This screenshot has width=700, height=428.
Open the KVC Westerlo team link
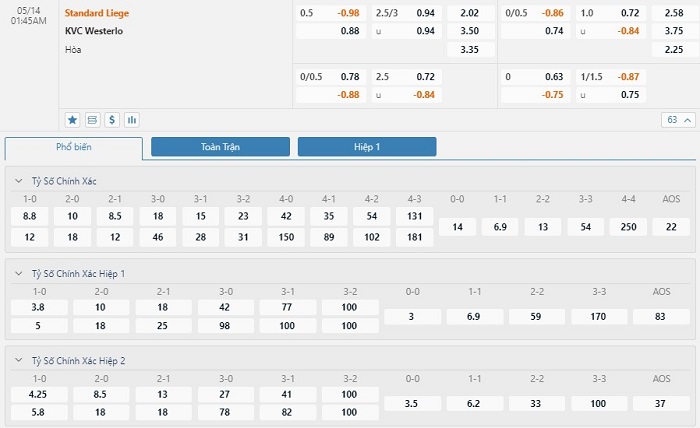click(94, 31)
